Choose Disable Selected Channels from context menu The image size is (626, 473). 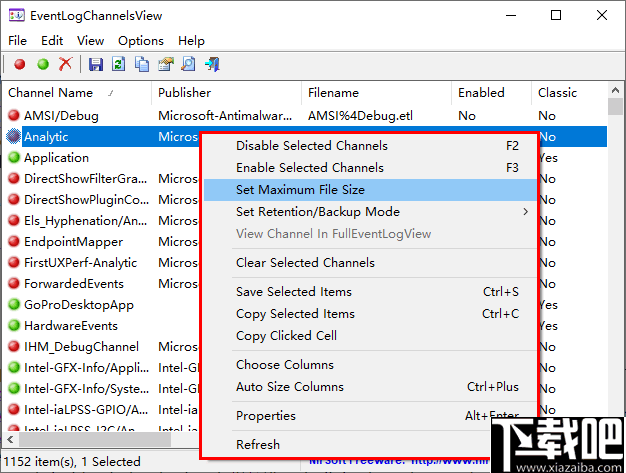coord(370,146)
